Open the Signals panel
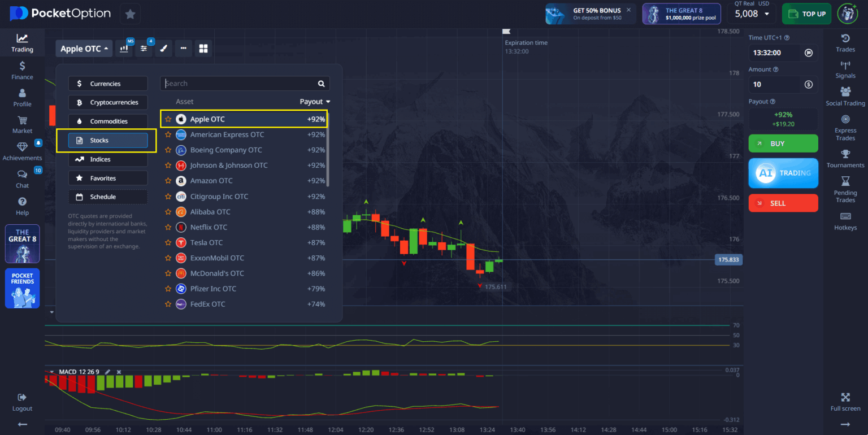868x435 pixels. click(x=845, y=69)
